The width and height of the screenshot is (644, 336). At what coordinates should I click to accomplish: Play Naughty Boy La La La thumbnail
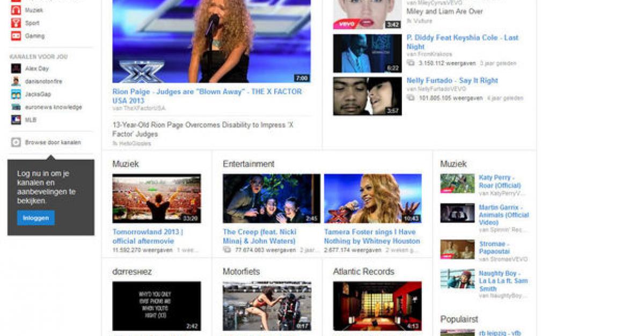point(457,279)
